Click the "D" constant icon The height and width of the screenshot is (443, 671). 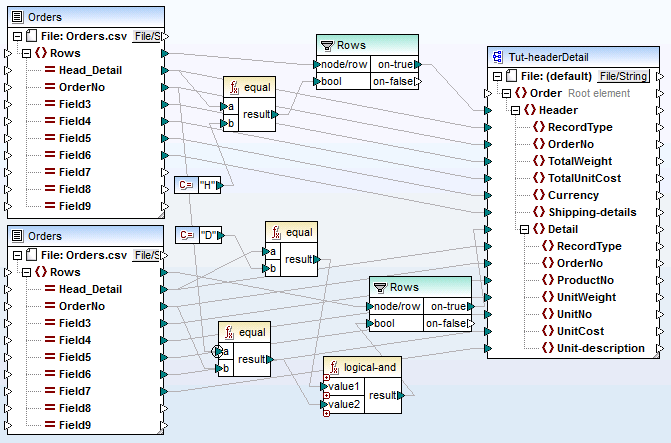point(185,235)
